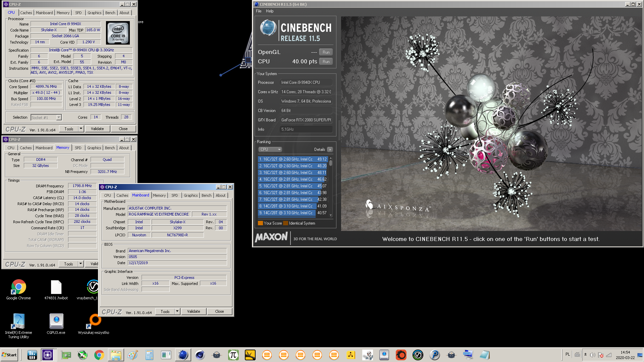This screenshot has height=362, width=644.
Task: Select the 474831.hwbot file on desktop
Action: coord(56,290)
